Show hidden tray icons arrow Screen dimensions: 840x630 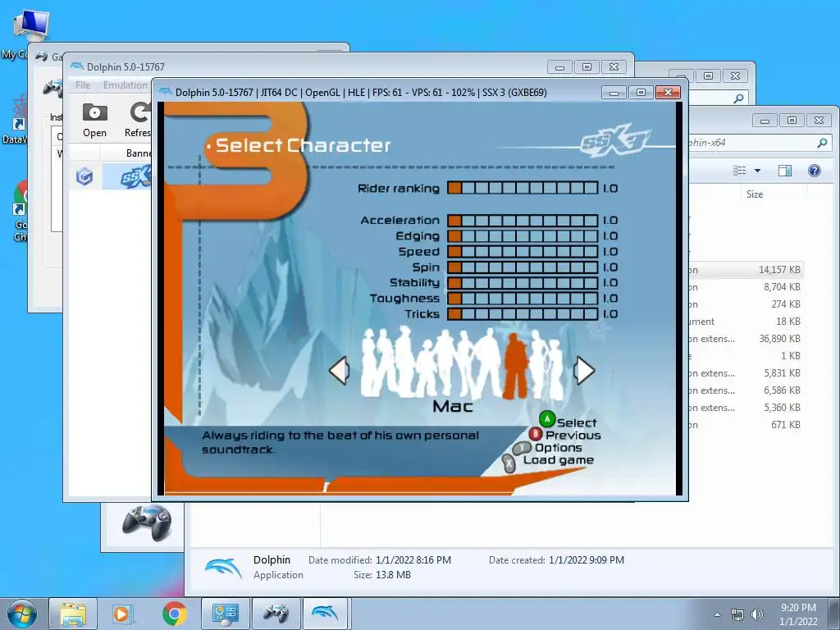[717, 614]
